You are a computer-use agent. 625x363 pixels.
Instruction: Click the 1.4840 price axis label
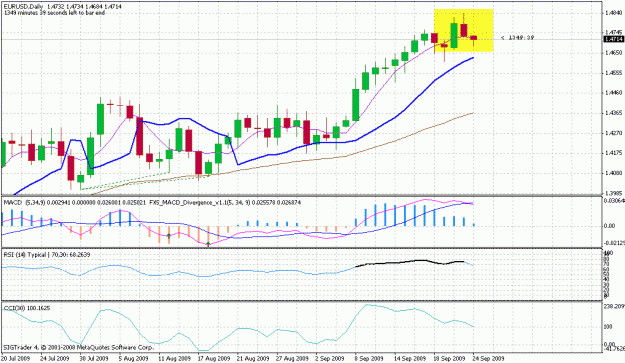(613, 13)
